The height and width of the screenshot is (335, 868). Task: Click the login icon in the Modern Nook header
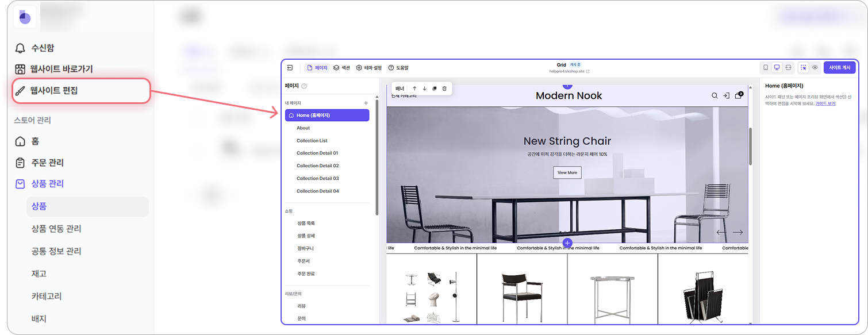coord(727,96)
